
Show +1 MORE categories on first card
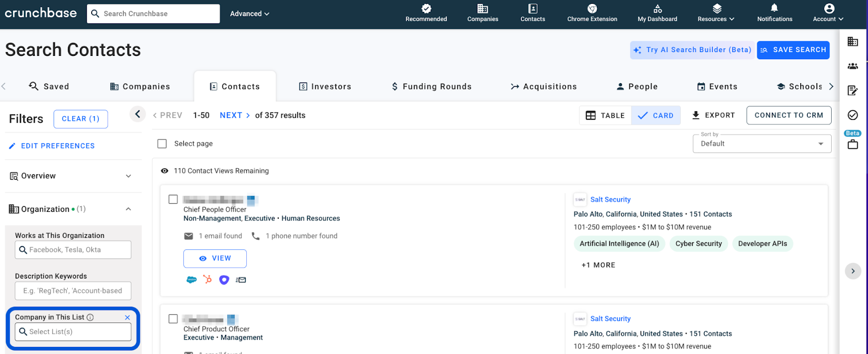coord(598,265)
